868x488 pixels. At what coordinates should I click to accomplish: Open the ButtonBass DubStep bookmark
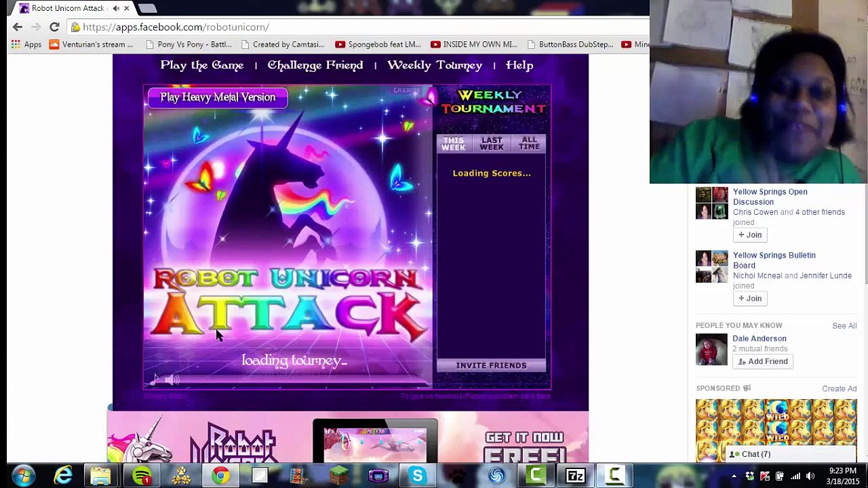click(570, 45)
